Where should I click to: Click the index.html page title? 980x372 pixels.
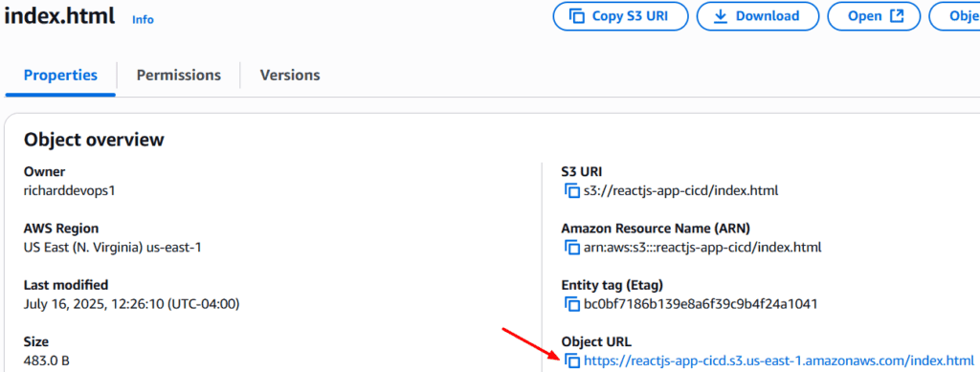pyautogui.click(x=59, y=17)
